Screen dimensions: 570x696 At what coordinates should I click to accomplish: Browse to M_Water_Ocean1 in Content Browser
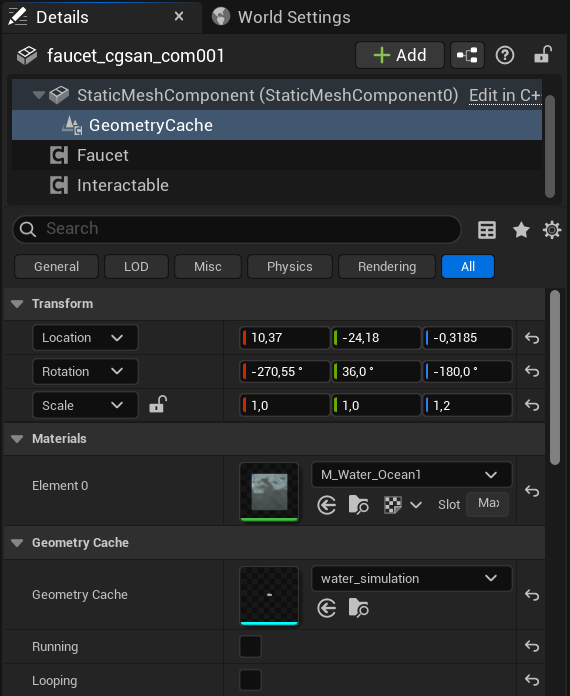[359, 505]
